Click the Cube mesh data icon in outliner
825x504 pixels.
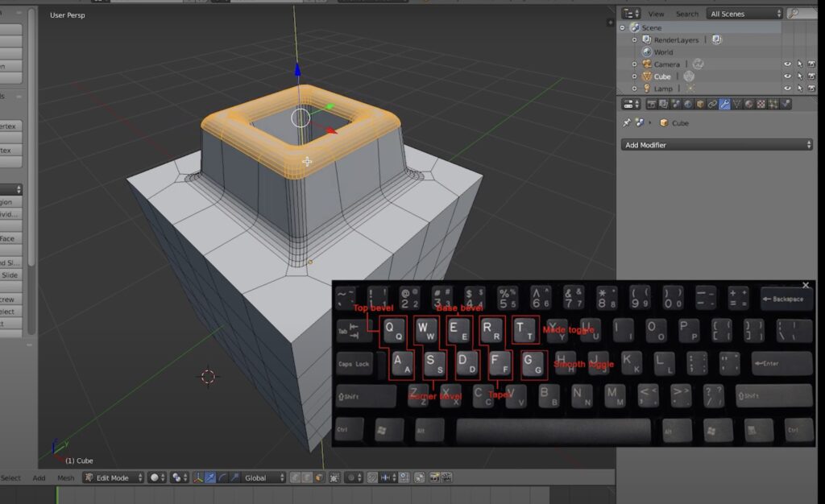click(x=688, y=76)
